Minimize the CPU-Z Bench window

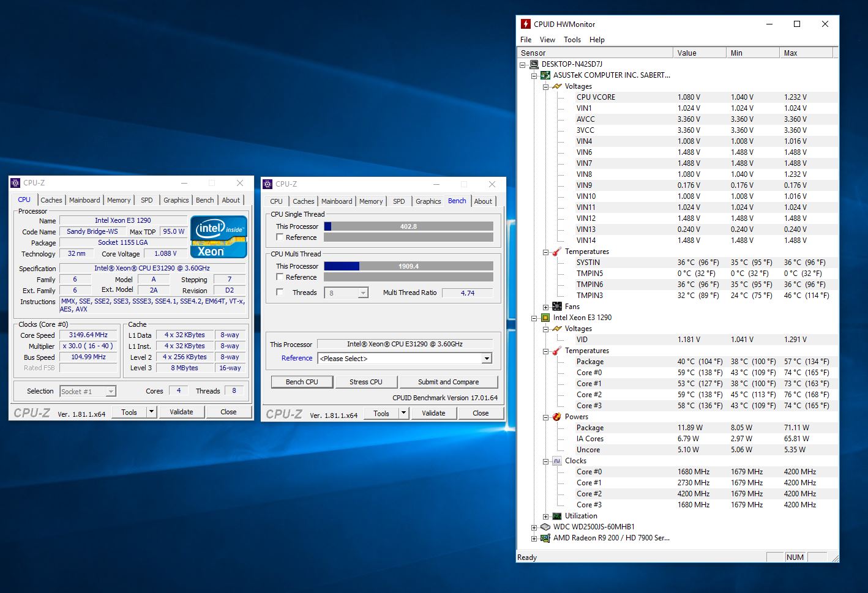tap(436, 184)
